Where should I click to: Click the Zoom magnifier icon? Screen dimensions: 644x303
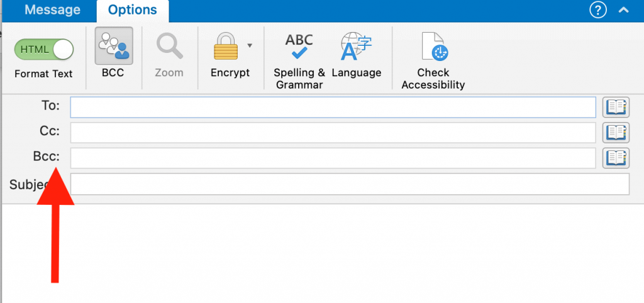pyautogui.click(x=169, y=47)
